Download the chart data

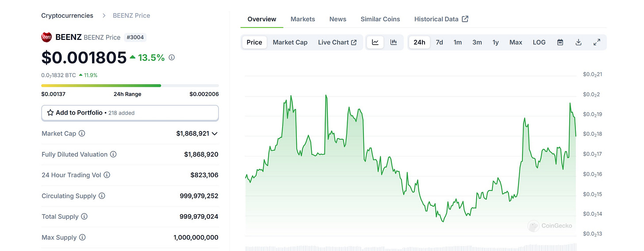pyautogui.click(x=578, y=42)
